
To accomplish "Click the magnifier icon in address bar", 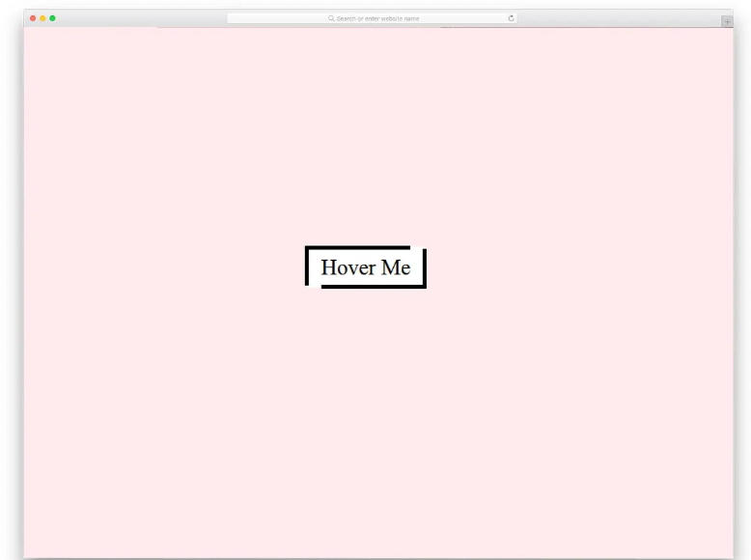I will point(331,18).
